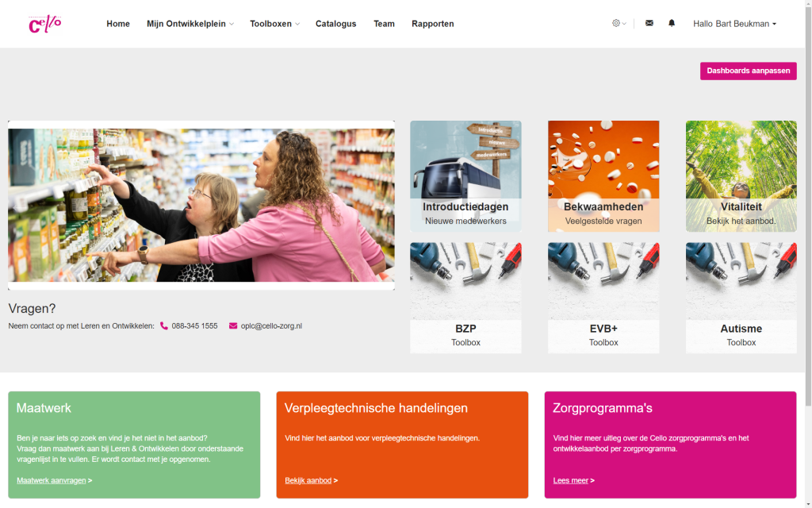The width and height of the screenshot is (812, 508).
Task: Open the BZP Toolbox tile
Action: (x=465, y=298)
